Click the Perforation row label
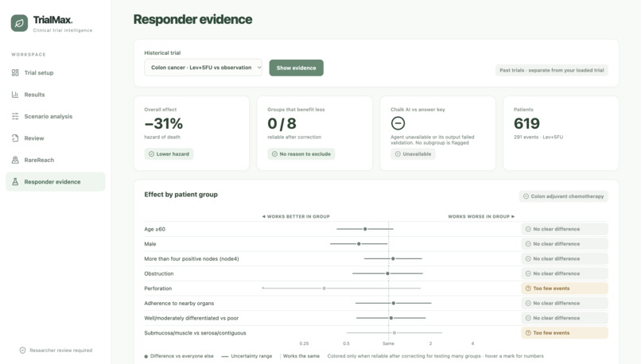Screen dimensions: 641x364 coord(157,288)
